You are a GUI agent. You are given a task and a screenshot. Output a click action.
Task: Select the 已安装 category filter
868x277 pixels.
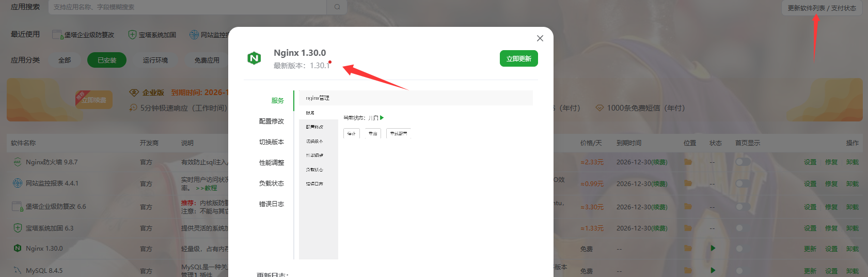point(107,60)
